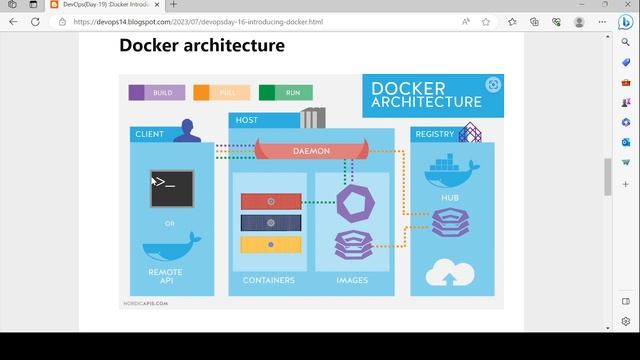This screenshot has height=360, width=640.
Task: Open Outlook in the sidebar
Action: pyautogui.click(x=626, y=142)
